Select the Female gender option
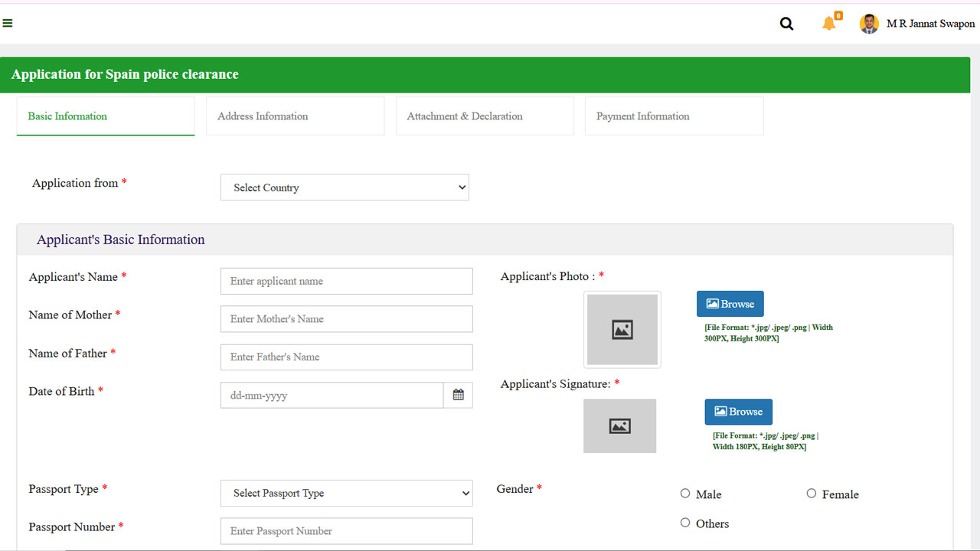Screen dimensions: 980x551 tap(812, 494)
